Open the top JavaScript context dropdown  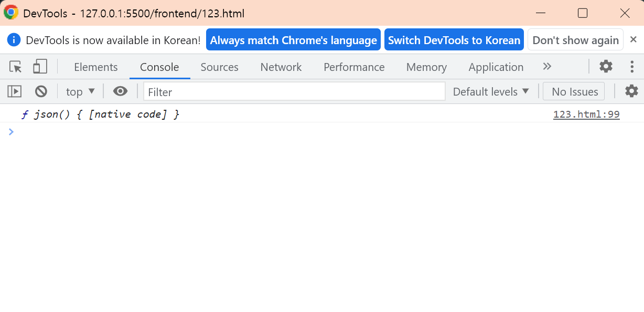[x=80, y=91]
